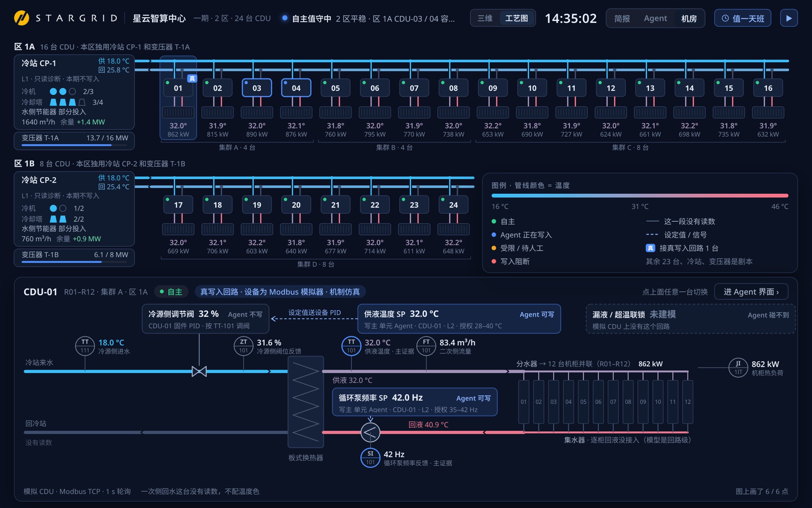Click the play button in top bar
812x508 pixels.
click(789, 18)
